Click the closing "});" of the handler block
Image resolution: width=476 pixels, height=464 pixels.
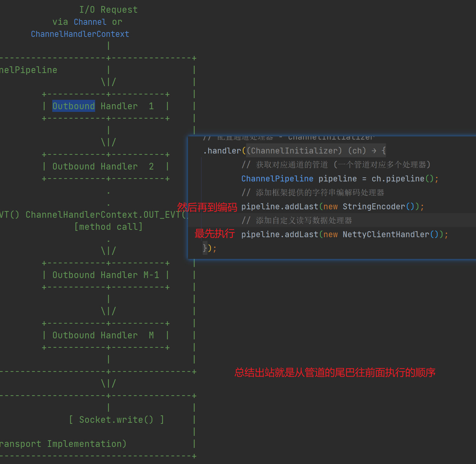click(x=210, y=248)
